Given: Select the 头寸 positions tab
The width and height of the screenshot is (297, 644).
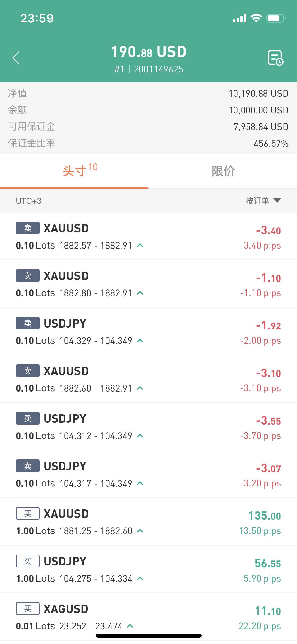Looking at the screenshot, I should pos(74,171).
